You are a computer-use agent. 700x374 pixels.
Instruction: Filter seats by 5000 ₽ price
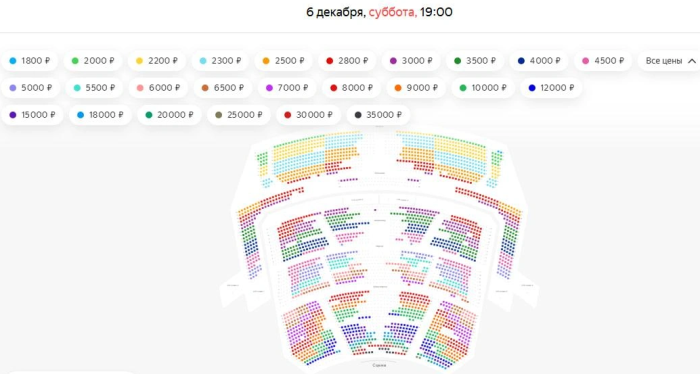30,88
